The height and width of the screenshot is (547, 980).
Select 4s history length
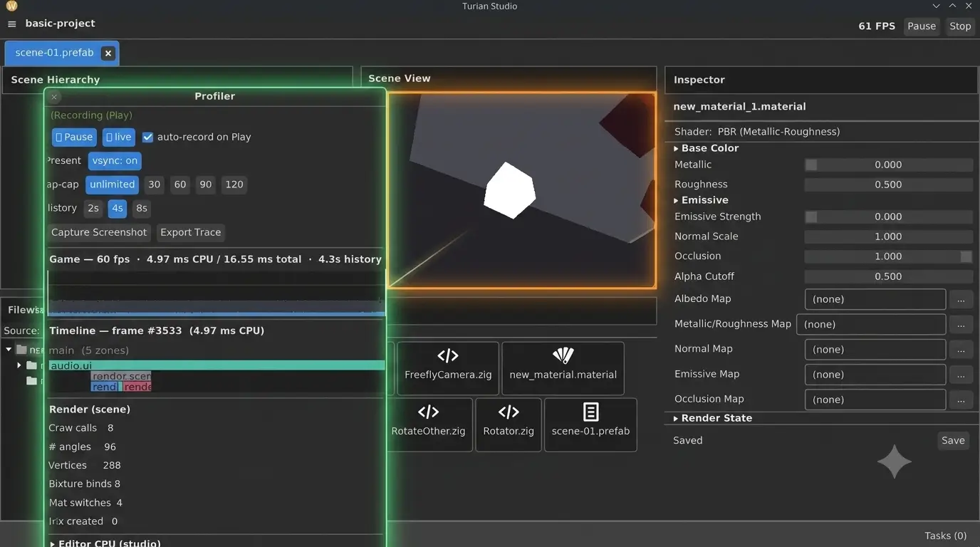[118, 209]
